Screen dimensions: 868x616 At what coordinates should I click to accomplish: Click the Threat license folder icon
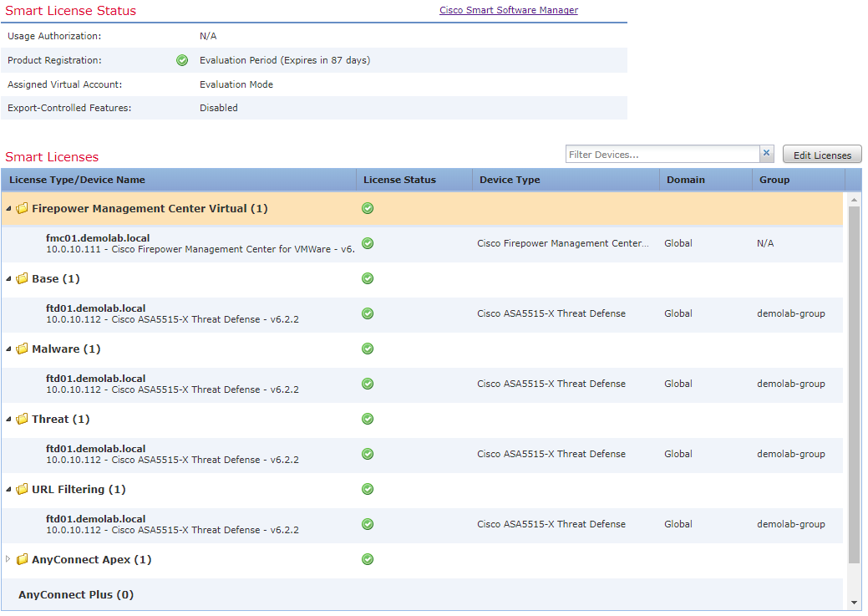click(x=23, y=419)
